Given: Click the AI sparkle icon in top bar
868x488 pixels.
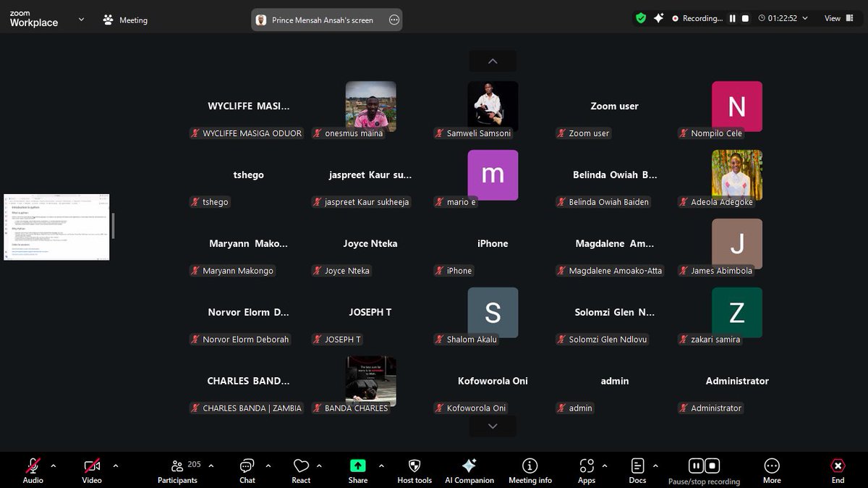Looking at the screenshot, I should click(658, 19).
